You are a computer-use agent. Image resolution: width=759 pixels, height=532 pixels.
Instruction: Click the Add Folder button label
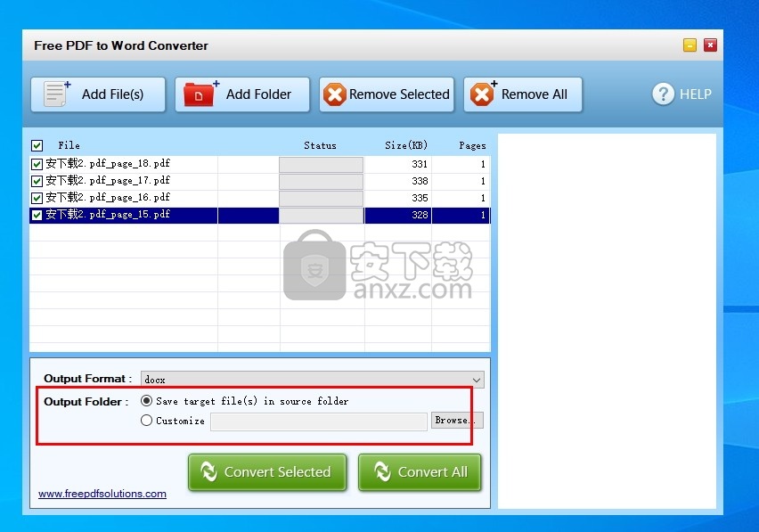(258, 94)
